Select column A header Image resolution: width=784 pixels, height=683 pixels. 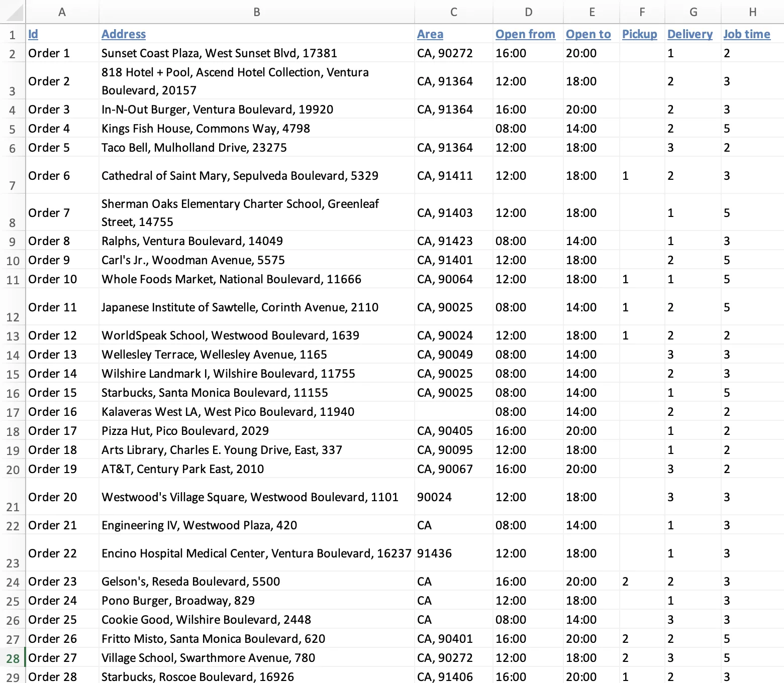pos(62,12)
